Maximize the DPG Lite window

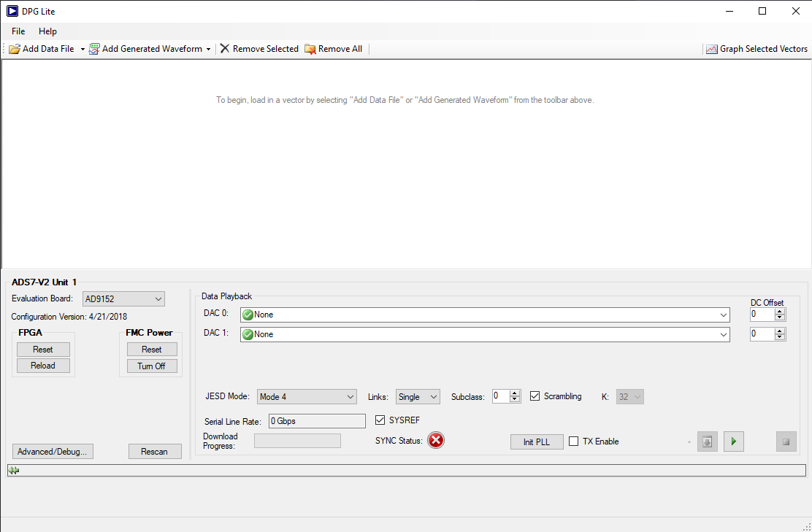pos(762,11)
